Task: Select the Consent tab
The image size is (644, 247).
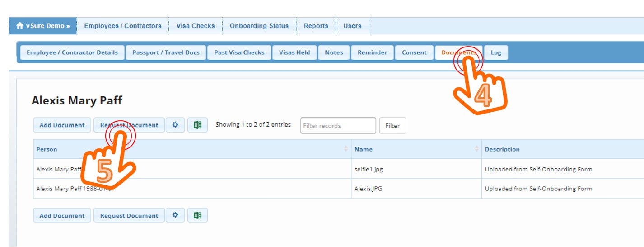Action: [414, 52]
